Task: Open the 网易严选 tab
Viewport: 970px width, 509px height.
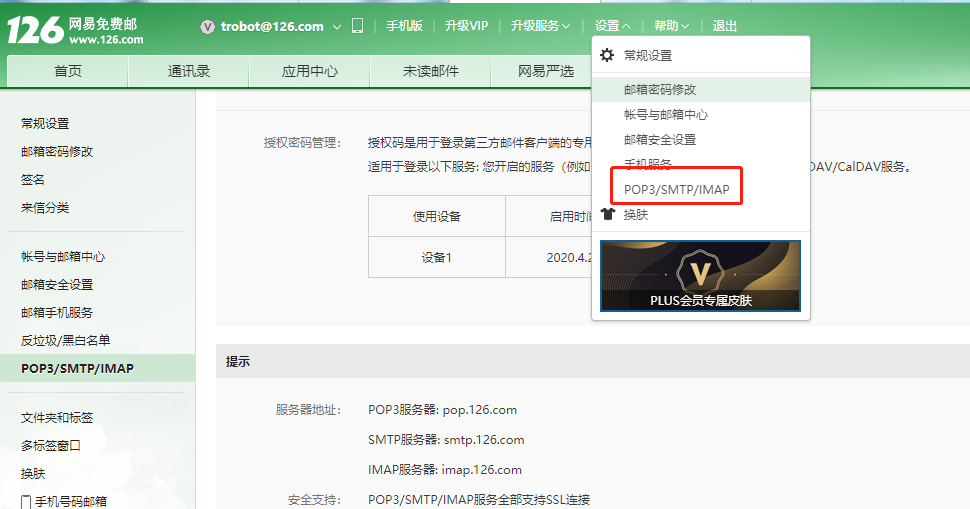Action: (546, 71)
